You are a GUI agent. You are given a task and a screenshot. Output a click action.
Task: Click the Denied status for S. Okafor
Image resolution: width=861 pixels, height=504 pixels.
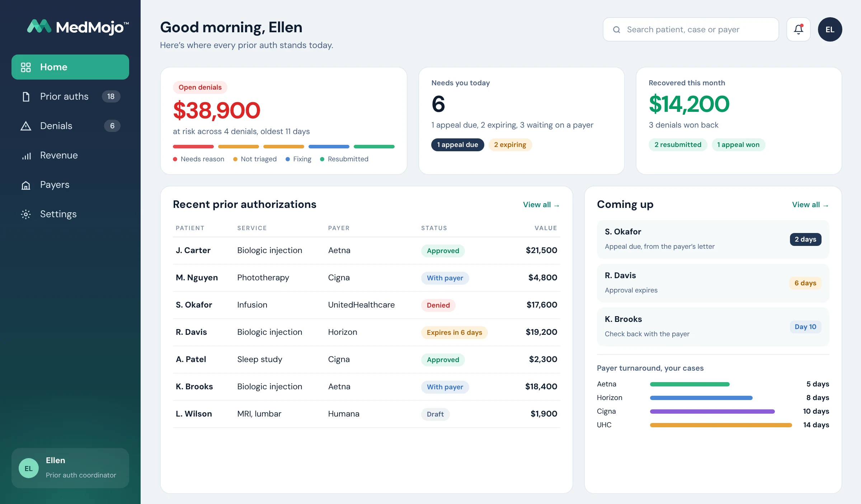pos(438,305)
